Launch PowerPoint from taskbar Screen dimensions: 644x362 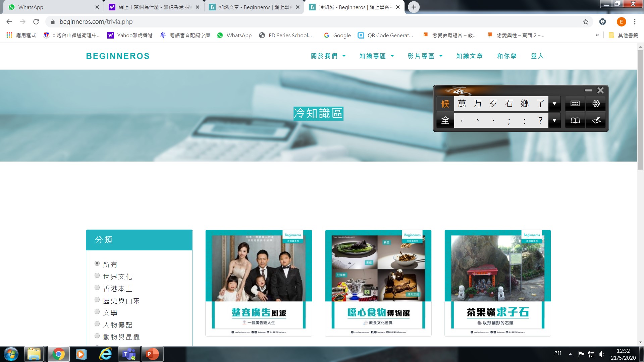click(152, 354)
